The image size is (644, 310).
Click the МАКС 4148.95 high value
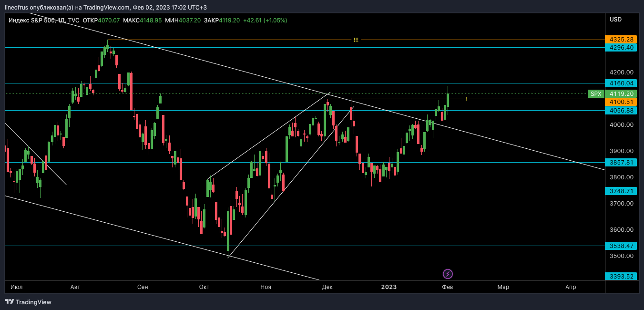143,21
